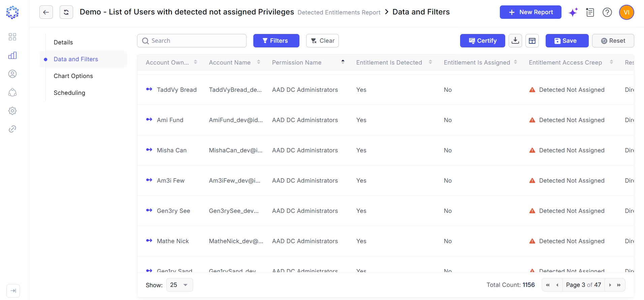Sort by Entitlement Access Creep column
The height and width of the screenshot is (300, 644).
tap(611, 62)
